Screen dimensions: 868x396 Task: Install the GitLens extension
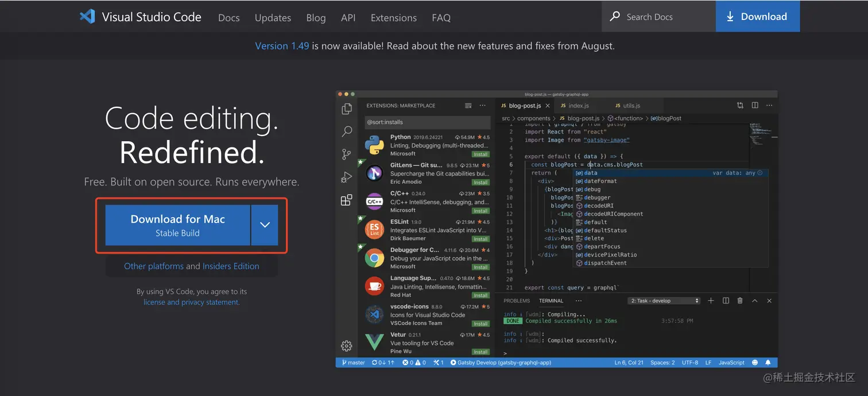click(x=480, y=183)
